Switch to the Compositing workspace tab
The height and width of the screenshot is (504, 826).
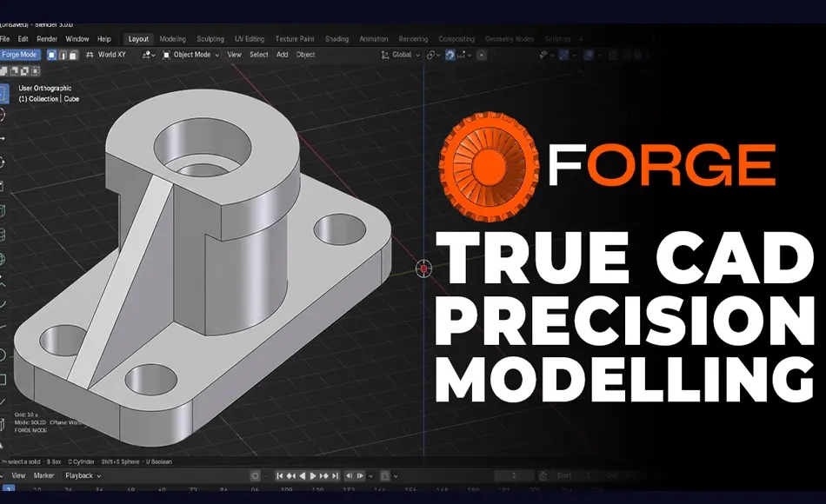pos(456,39)
